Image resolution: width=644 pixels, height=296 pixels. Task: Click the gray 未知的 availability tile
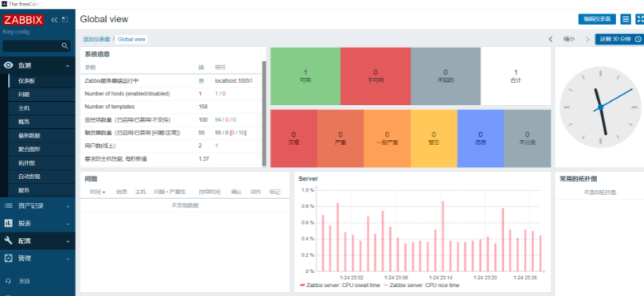pyautogui.click(x=446, y=76)
